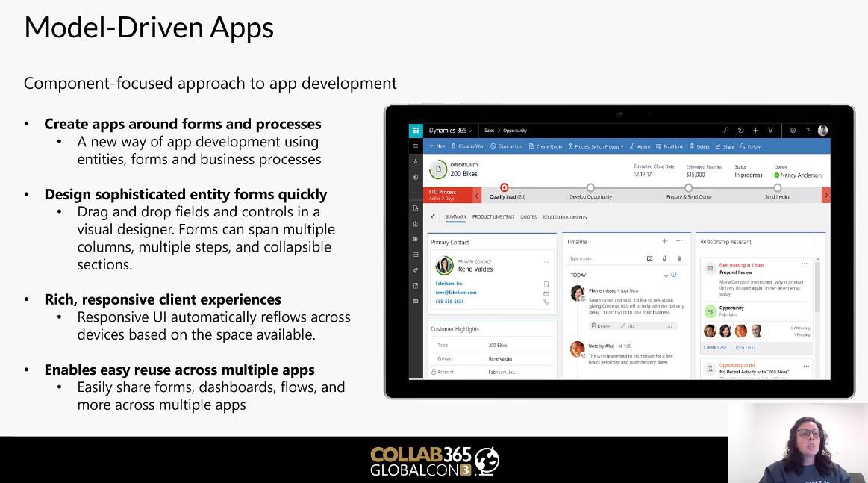The width and height of the screenshot is (868, 483).
Task: Click Opportunity in the breadcrumb
Action: pyautogui.click(x=515, y=131)
